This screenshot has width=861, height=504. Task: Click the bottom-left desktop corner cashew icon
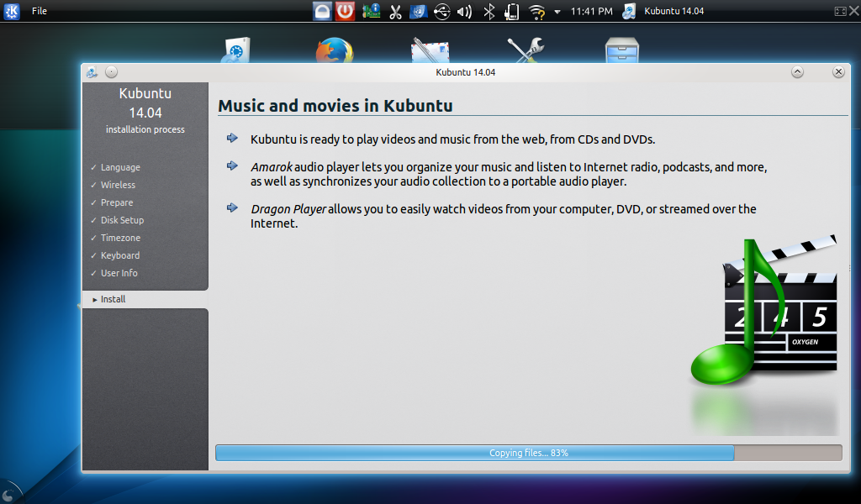point(8,494)
